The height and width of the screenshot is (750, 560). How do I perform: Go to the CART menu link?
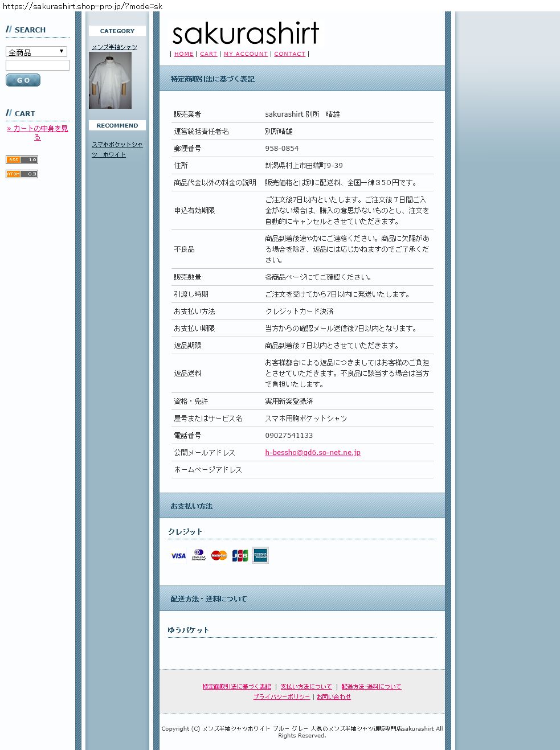[x=209, y=54]
